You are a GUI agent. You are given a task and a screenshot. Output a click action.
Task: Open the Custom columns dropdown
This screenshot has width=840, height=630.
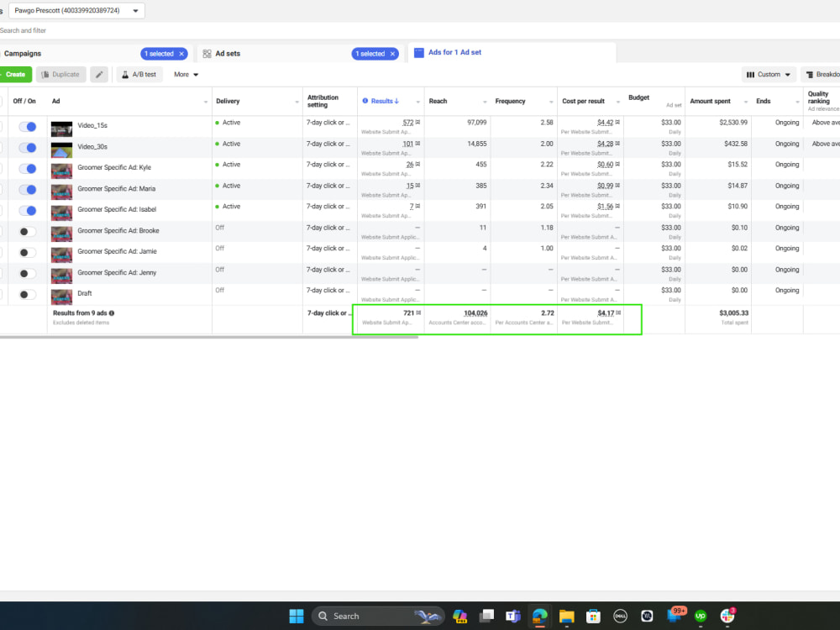coord(769,75)
